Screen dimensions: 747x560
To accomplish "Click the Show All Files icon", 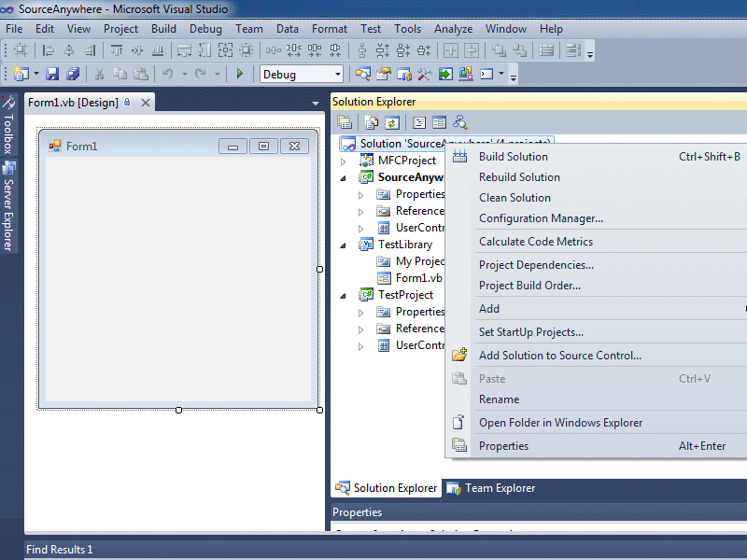I will [x=372, y=122].
